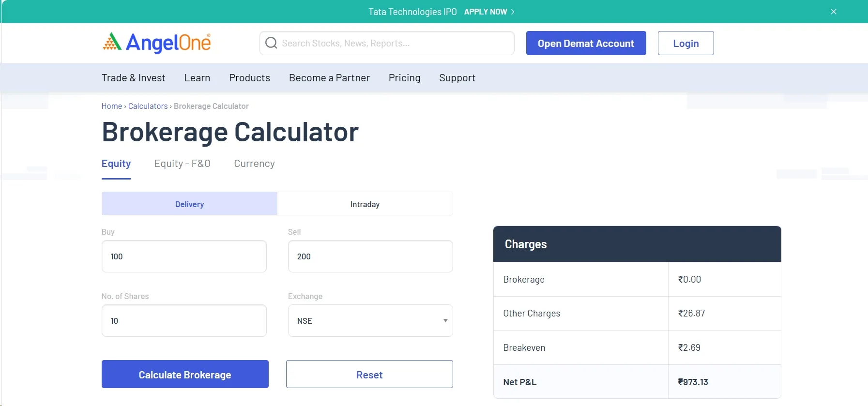The height and width of the screenshot is (406, 868).
Task: Click the Sell price input field
Action: pyautogui.click(x=370, y=256)
